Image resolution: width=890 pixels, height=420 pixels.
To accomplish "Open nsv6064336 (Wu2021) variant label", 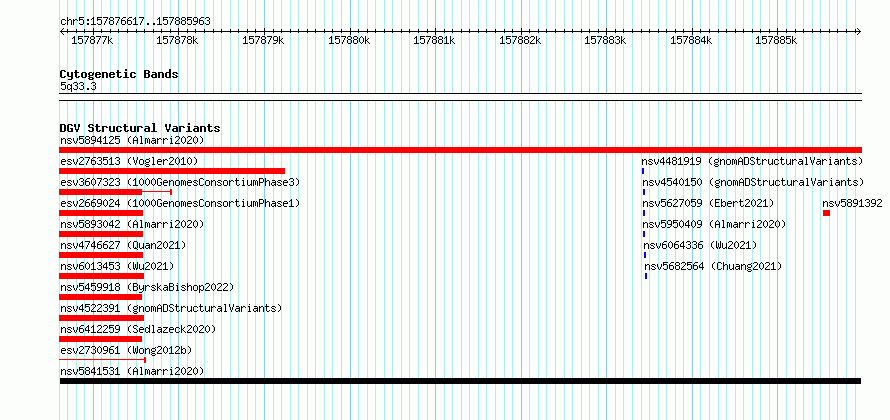I will pos(700,245).
